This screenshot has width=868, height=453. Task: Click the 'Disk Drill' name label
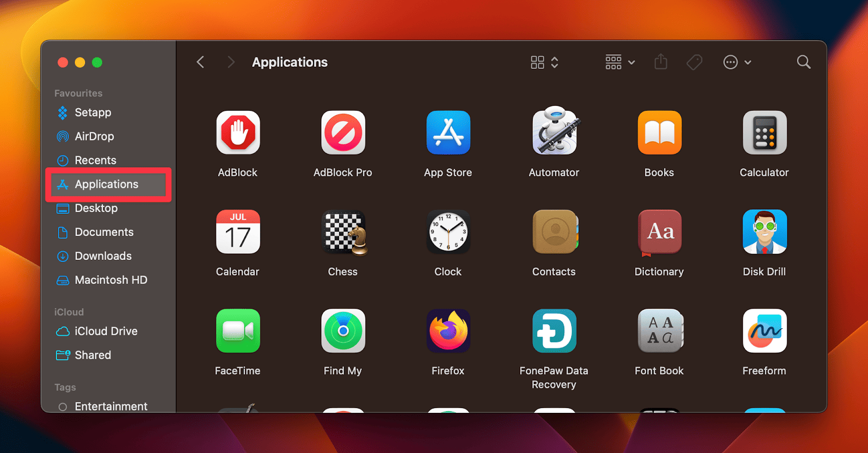click(764, 271)
